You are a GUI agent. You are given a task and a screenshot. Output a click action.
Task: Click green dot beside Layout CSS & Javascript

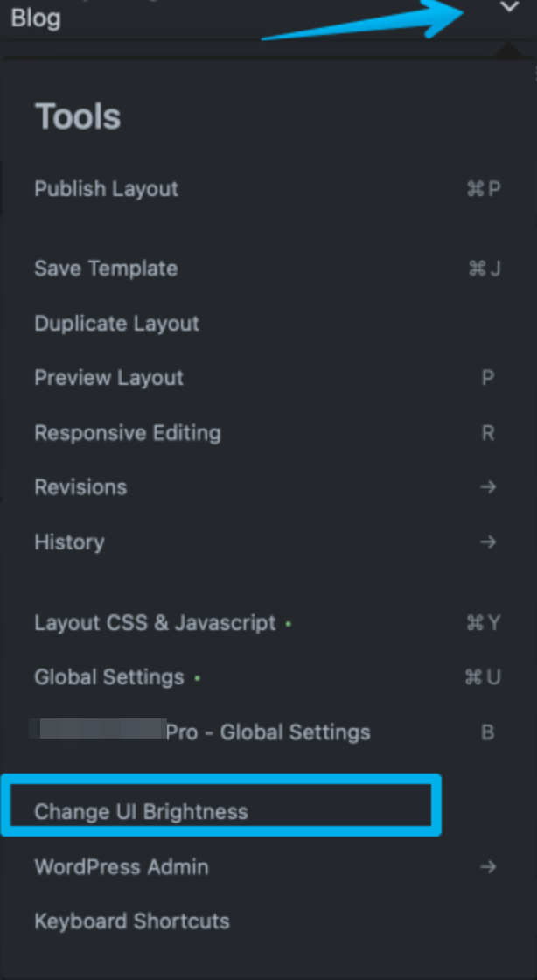pos(289,624)
